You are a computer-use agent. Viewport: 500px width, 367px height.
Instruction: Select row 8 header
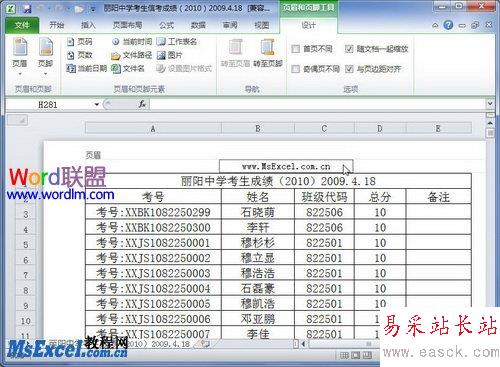26,290
